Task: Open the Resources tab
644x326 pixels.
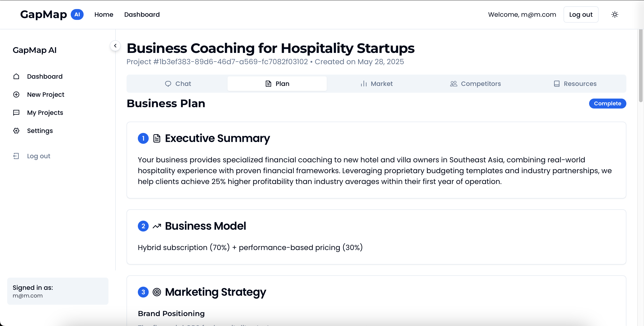Action: coord(575,84)
